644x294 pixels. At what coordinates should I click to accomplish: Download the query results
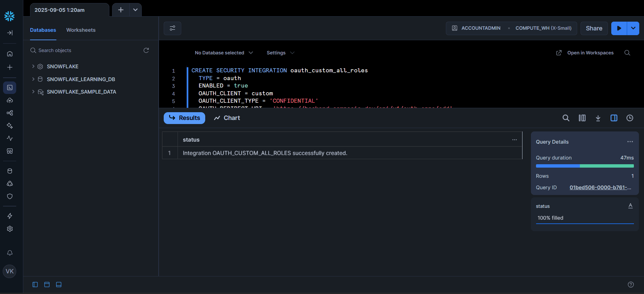pyautogui.click(x=598, y=118)
